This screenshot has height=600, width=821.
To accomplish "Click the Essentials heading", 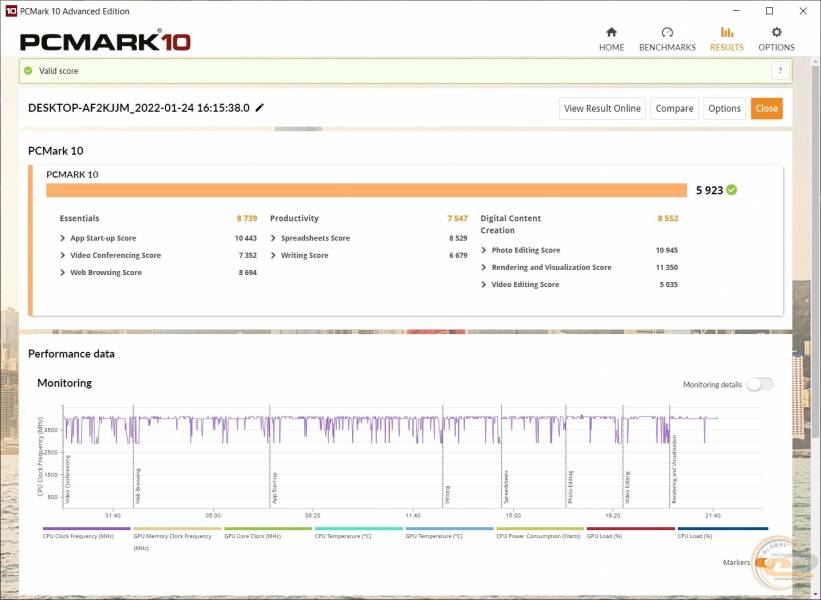I will (x=79, y=218).
